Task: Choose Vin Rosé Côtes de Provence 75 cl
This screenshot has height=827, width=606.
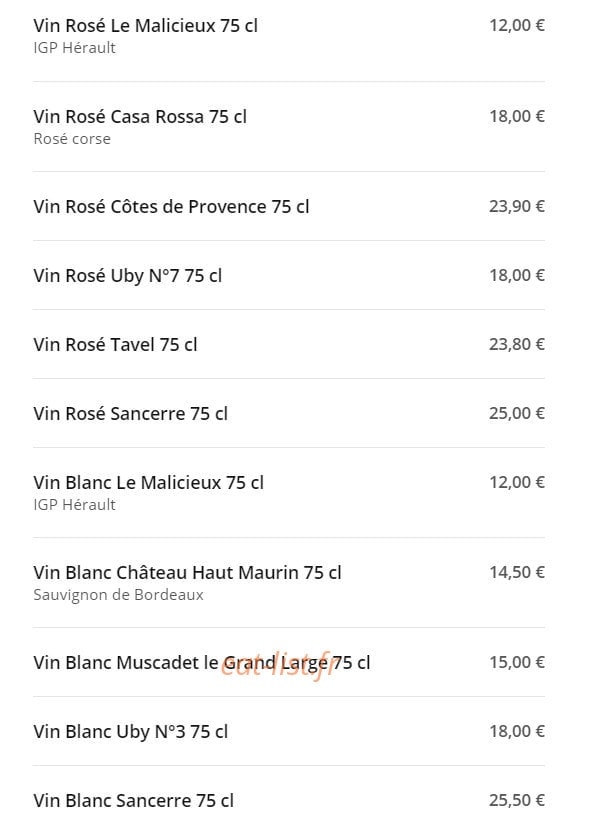Action: pos(171,207)
